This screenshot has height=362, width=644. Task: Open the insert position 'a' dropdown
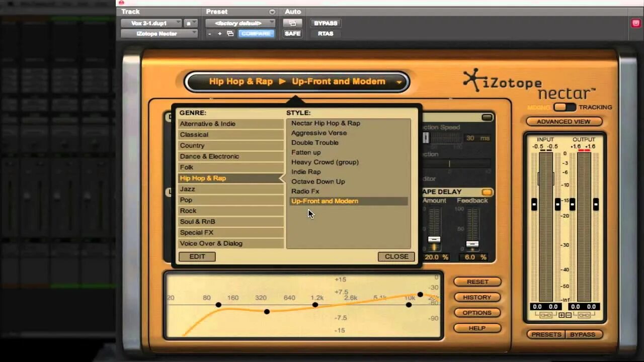click(191, 23)
